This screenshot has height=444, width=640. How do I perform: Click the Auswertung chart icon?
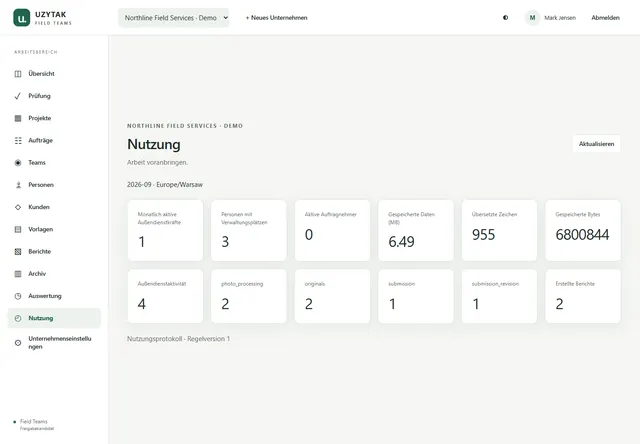18,296
